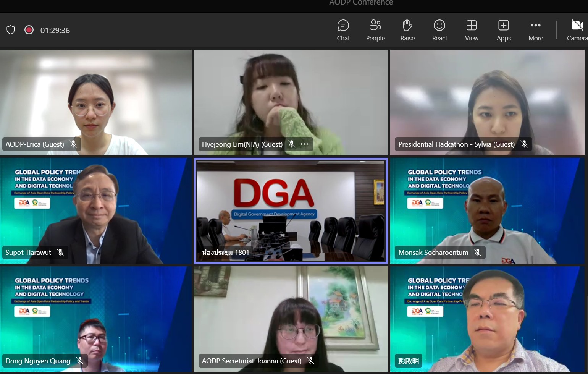
Task: Select the Presidential Hackathon - Sylvia name label
Action: tap(456, 144)
